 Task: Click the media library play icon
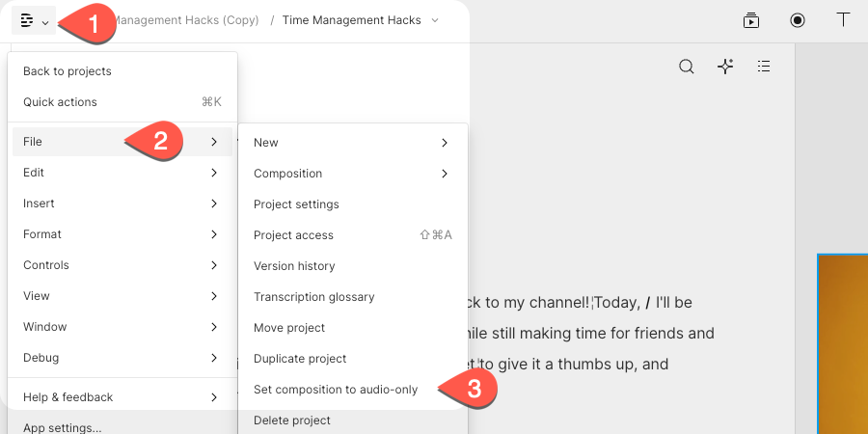[x=751, y=20]
